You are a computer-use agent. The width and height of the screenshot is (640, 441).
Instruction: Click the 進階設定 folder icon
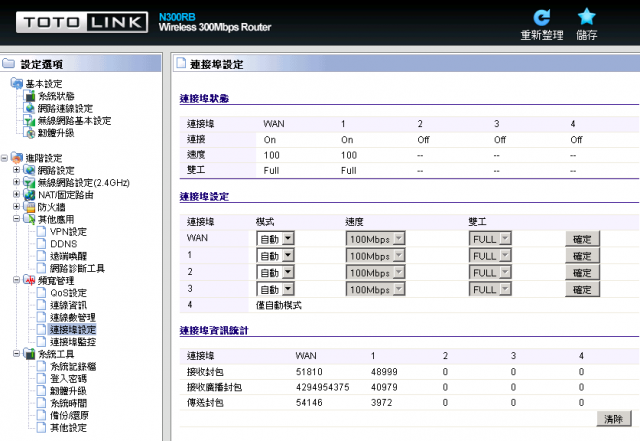point(17,158)
